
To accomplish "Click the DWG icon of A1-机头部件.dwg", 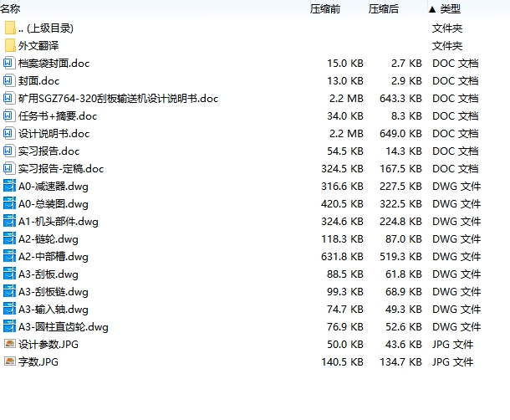I will coord(9,221).
